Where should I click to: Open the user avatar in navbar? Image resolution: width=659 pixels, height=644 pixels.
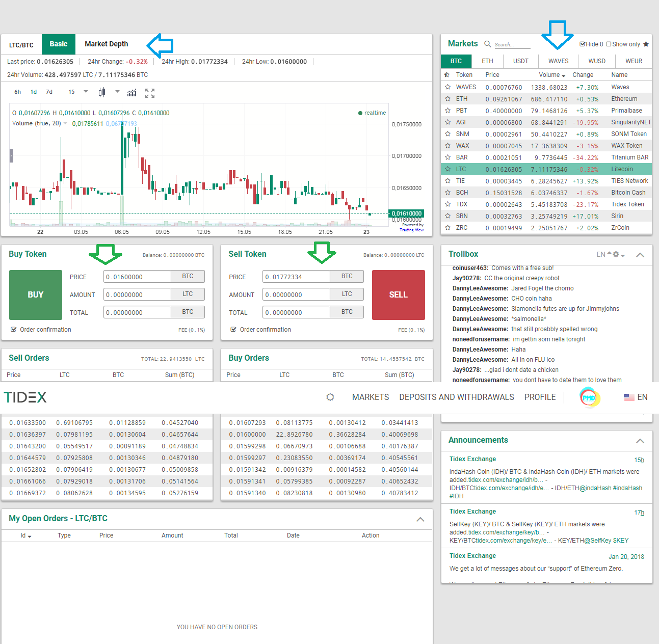tap(590, 397)
